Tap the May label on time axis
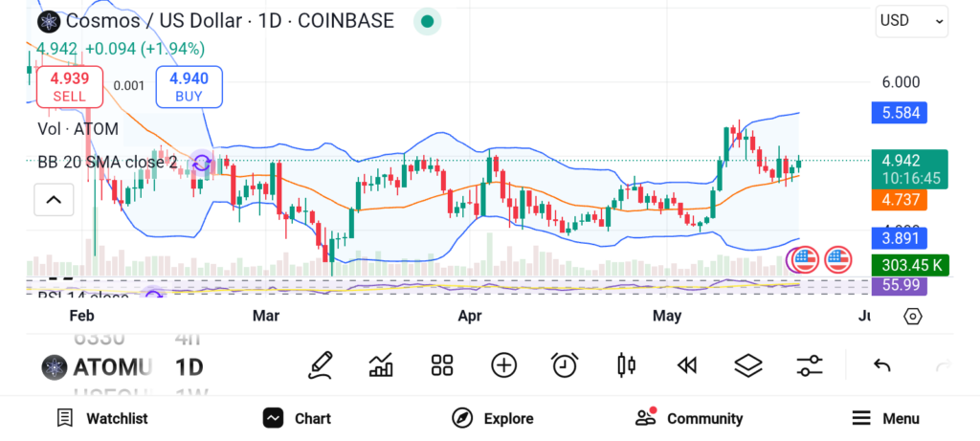The height and width of the screenshot is (441, 980). pos(667,316)
